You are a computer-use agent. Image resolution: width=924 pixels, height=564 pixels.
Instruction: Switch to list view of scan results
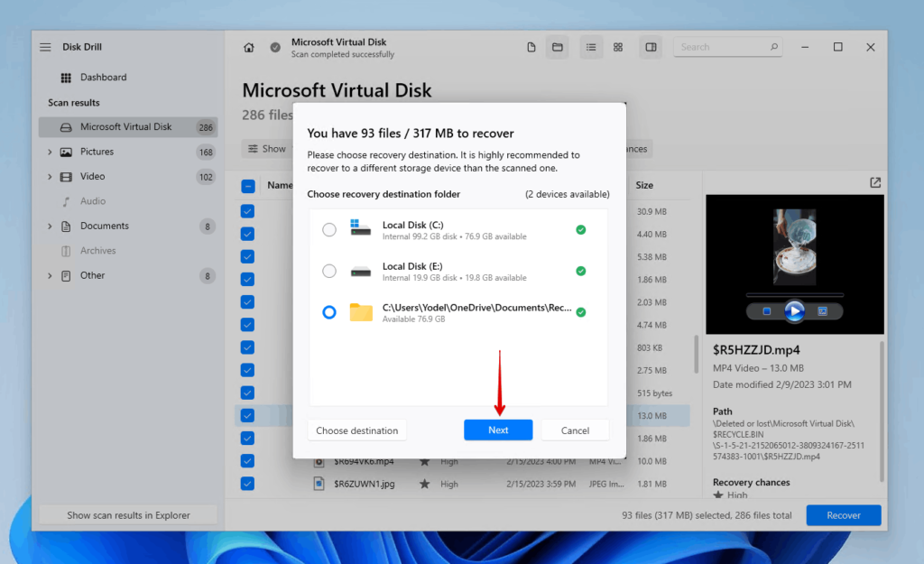pos(591,46)
